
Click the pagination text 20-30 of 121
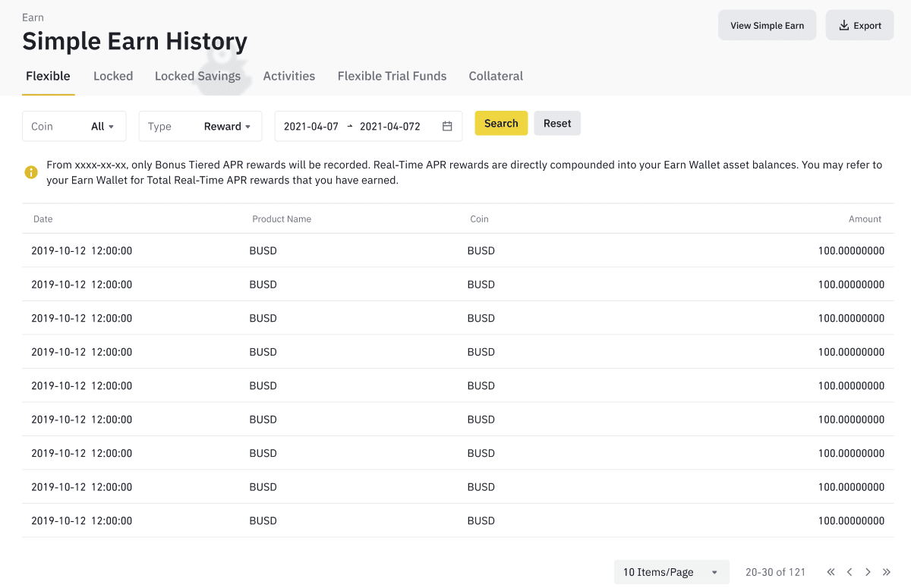[775, 572]
